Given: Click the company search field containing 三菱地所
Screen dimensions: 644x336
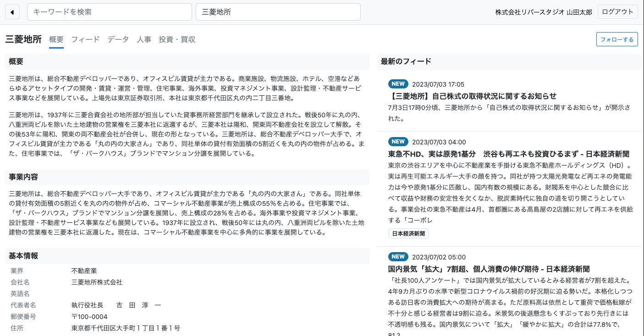Looking at the screenshot, I should click(278, 12).
